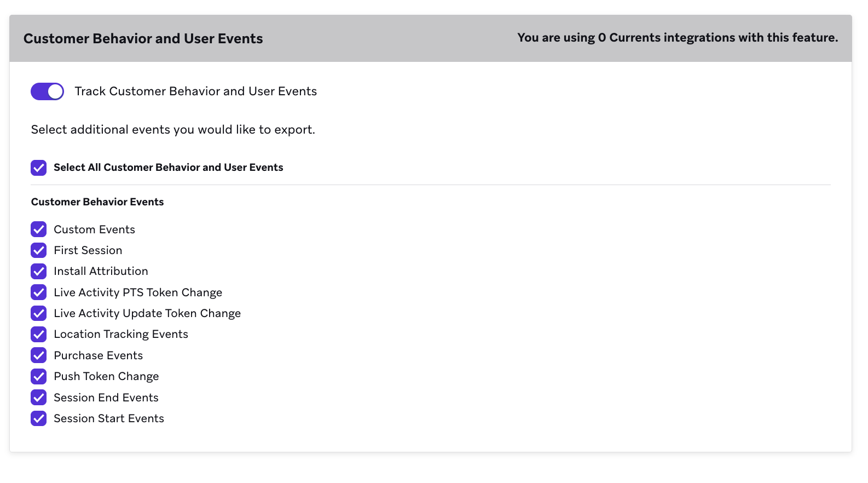This screenshot has width=868, height=483.
Task: Uncheck Select All Customer Behavior and User Events
Action: coord(39,168)
